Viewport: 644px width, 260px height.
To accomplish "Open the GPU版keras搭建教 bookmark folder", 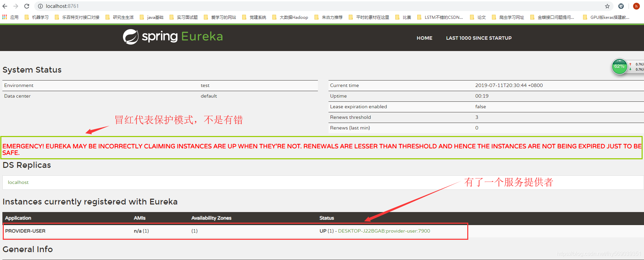I will 606,17.
